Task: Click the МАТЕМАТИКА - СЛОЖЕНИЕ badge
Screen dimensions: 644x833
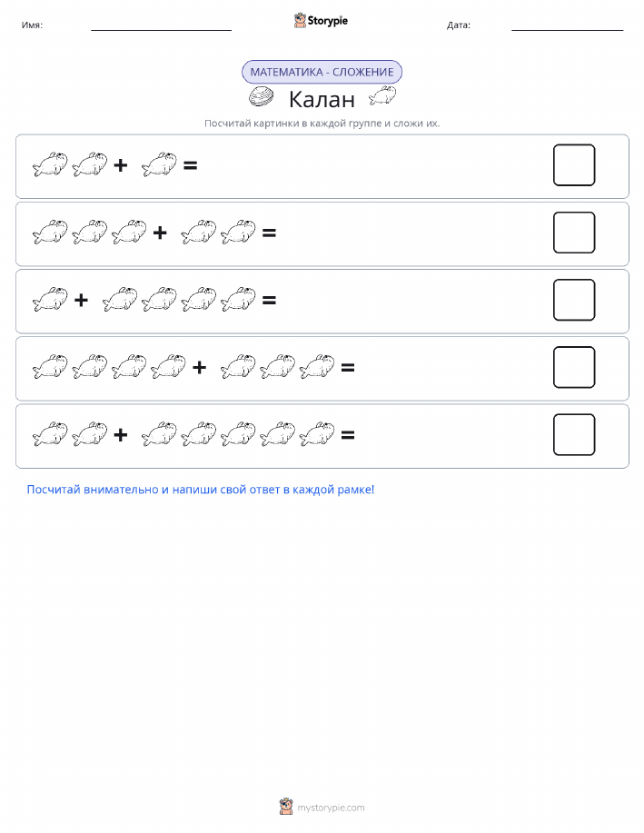Action: click(x=322, y=73)
